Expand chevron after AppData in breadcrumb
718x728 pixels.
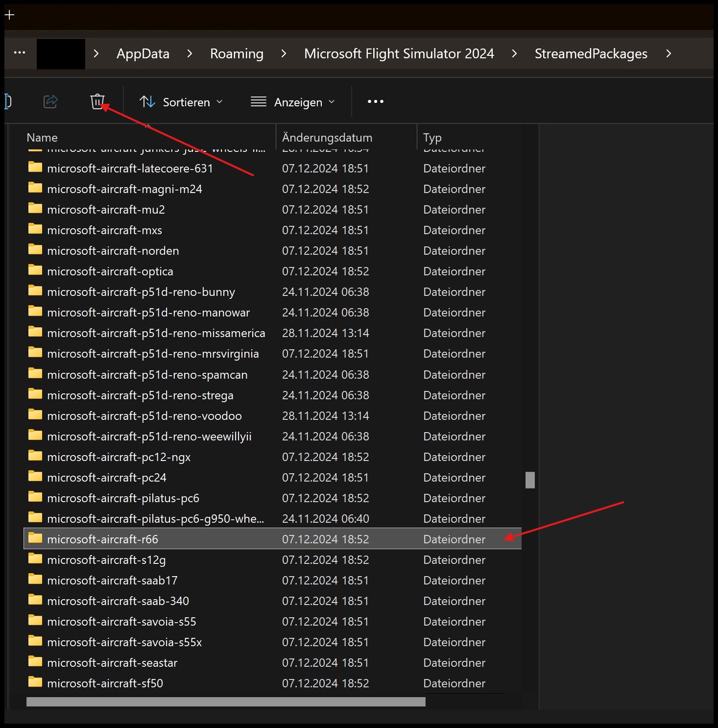(x=190, y=53)
